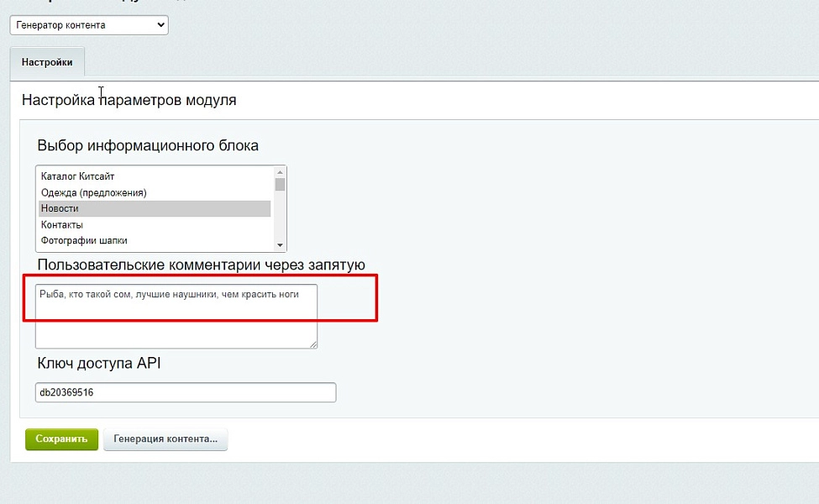
Task: Click the listbox scrollbar track below thumb
Action: pyautogui.click(x=280, y=216)
